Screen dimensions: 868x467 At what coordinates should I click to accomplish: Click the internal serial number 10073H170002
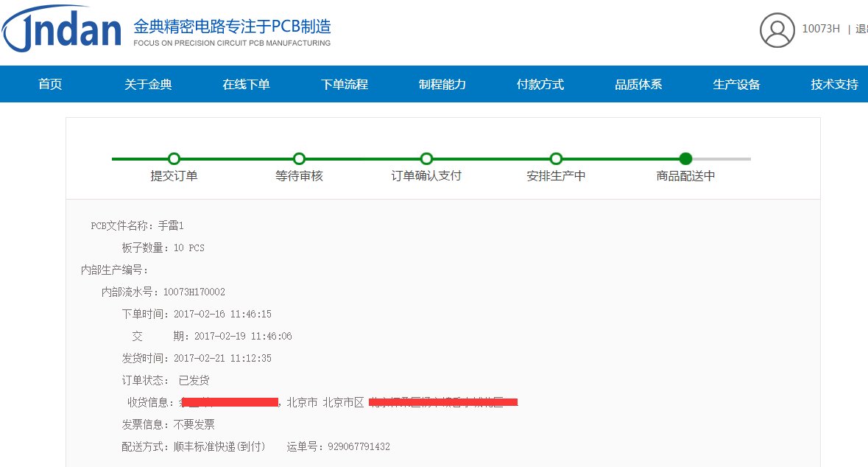[x=194, y=292]
